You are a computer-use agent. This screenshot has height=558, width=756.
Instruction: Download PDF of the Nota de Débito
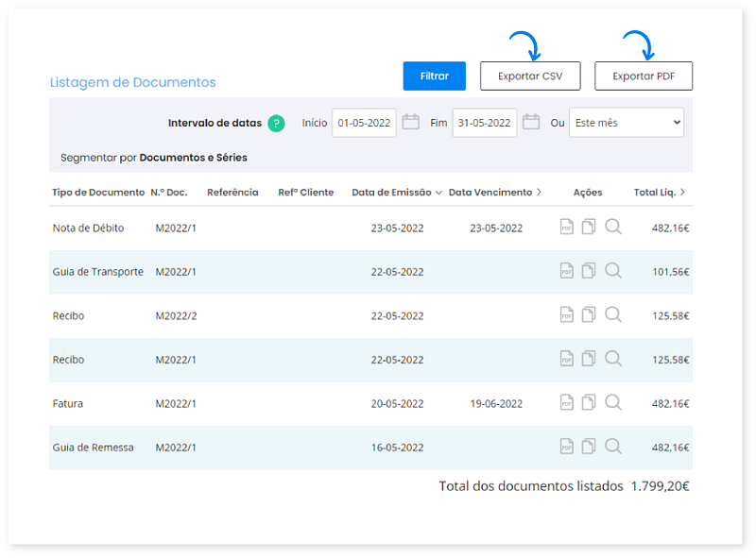click(567, 228)
